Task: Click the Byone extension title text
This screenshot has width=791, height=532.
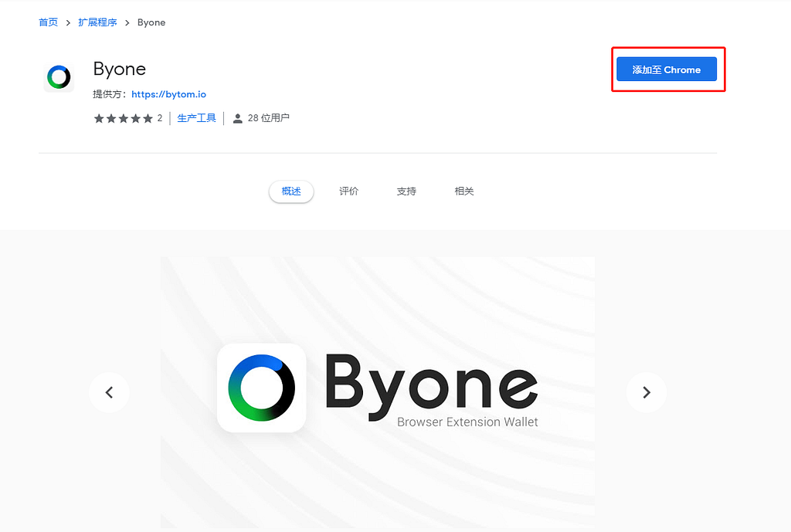Action: point(120,69)
